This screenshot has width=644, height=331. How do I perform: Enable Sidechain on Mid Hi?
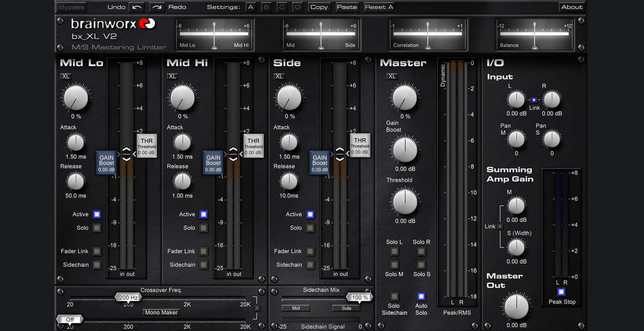click(204, 265)
